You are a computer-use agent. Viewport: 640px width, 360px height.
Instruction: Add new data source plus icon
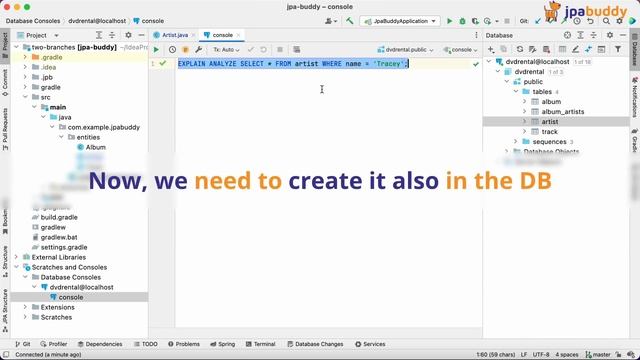pos(491,49)
